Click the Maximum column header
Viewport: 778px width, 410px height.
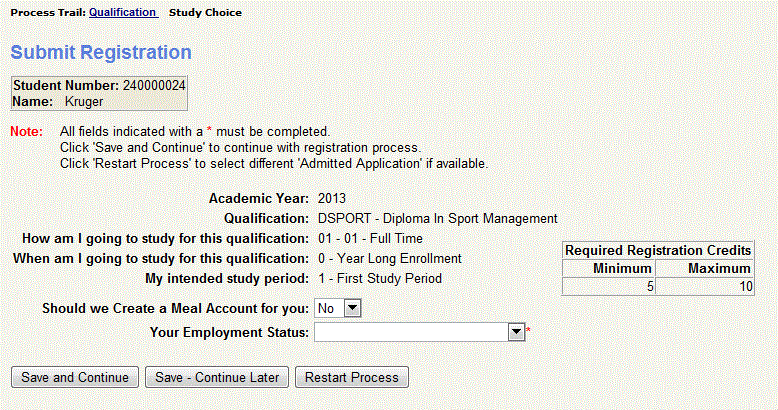(720, 268)
